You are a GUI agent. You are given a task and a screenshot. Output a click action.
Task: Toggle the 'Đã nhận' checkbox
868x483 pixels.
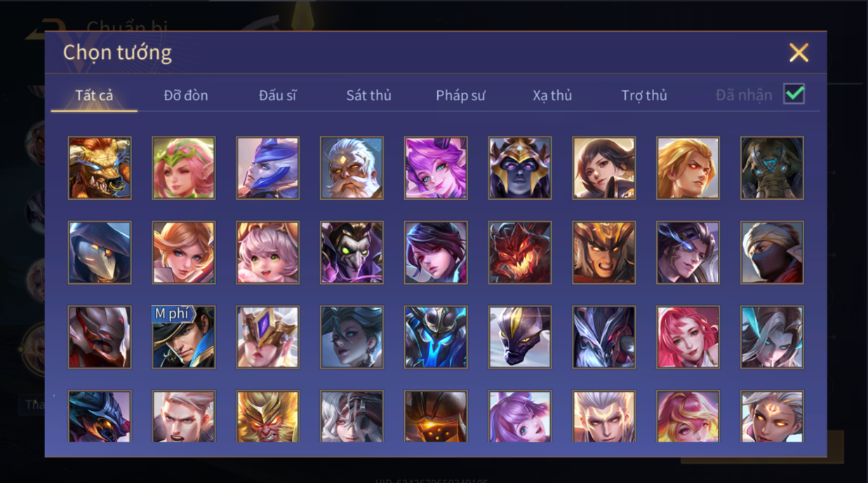794,94
